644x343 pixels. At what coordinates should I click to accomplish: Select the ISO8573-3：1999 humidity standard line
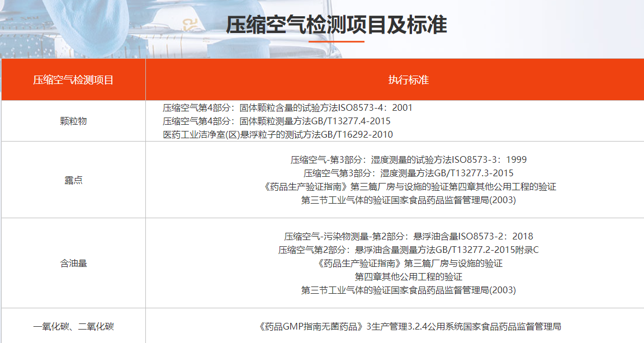tap(408, 159)
